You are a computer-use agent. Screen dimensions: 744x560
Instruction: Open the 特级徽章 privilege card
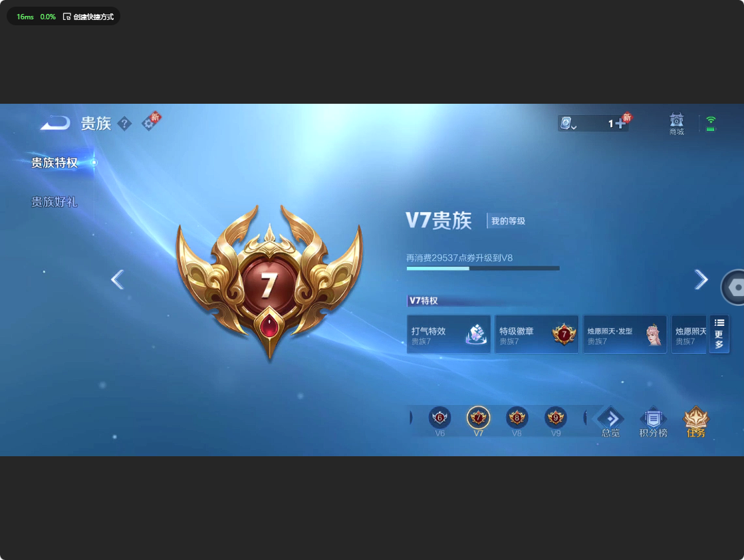[x=537, y=335]
